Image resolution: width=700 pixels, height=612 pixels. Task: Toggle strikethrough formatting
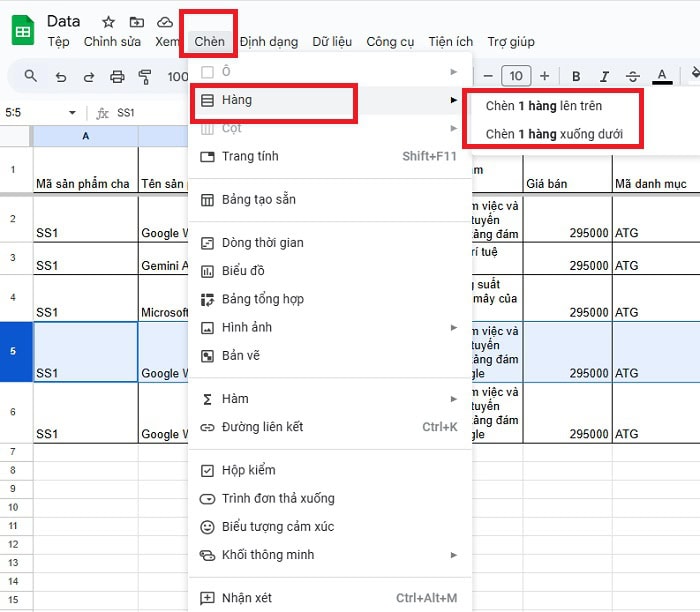pos(633,77)
